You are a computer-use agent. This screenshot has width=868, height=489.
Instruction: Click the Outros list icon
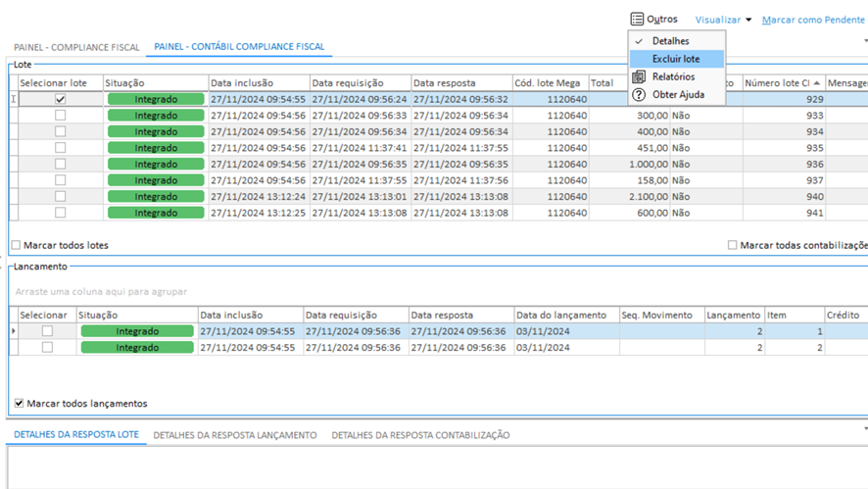(637, 20)
